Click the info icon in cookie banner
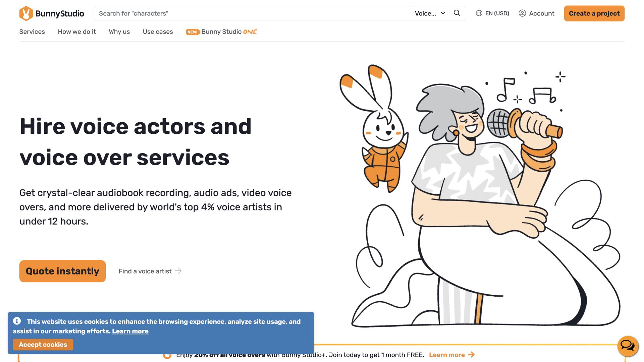Screen dimensions: 644x362 pos(17,321)
